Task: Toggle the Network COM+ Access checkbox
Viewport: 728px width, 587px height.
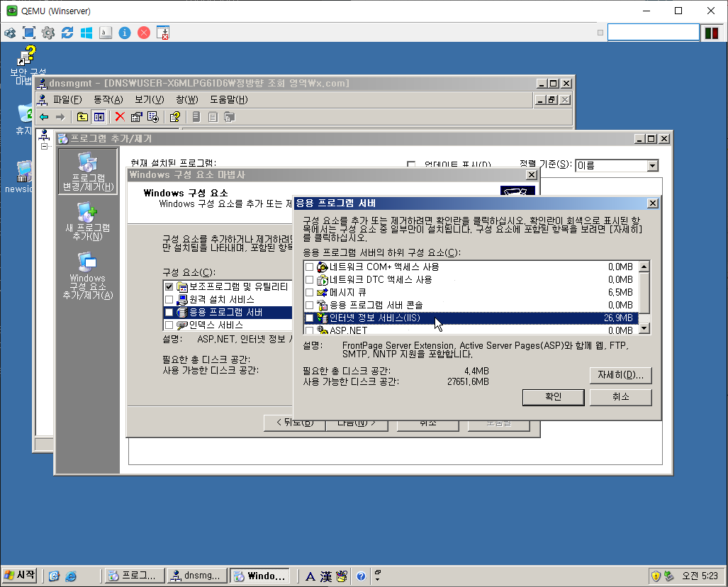Action: coord(309,267)
